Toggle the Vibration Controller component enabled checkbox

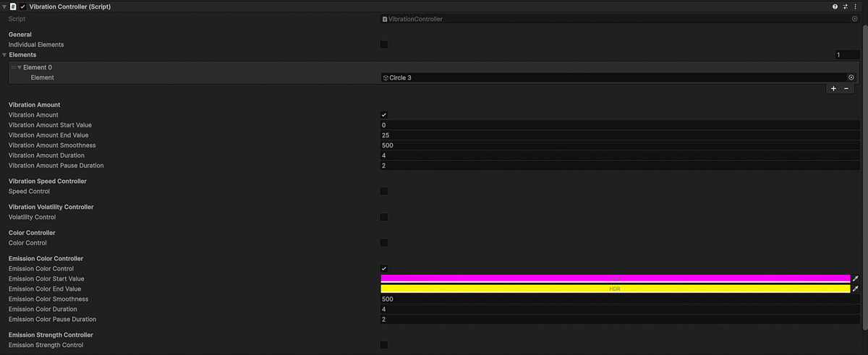23,7
